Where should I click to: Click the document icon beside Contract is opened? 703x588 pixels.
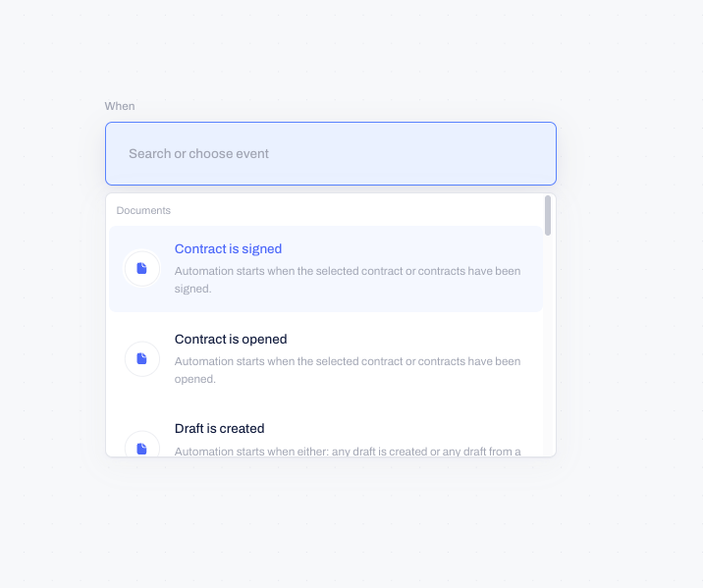tap(141, 358)
